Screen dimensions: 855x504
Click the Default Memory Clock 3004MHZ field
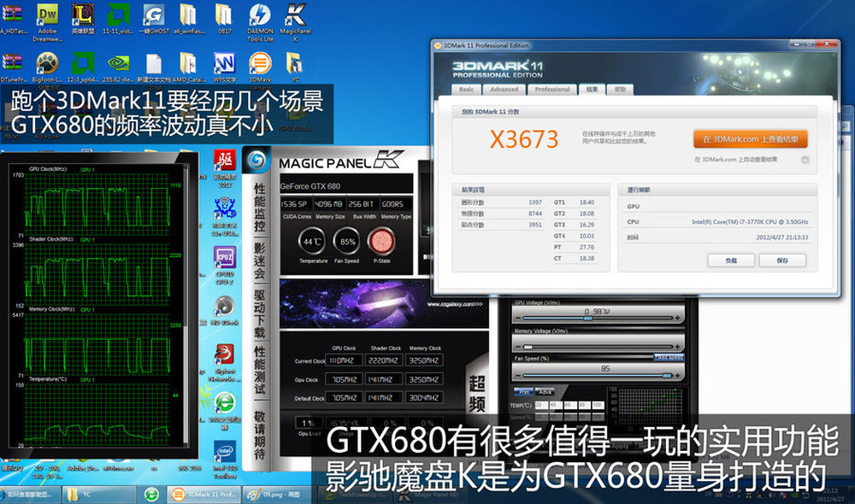[425, 398]
